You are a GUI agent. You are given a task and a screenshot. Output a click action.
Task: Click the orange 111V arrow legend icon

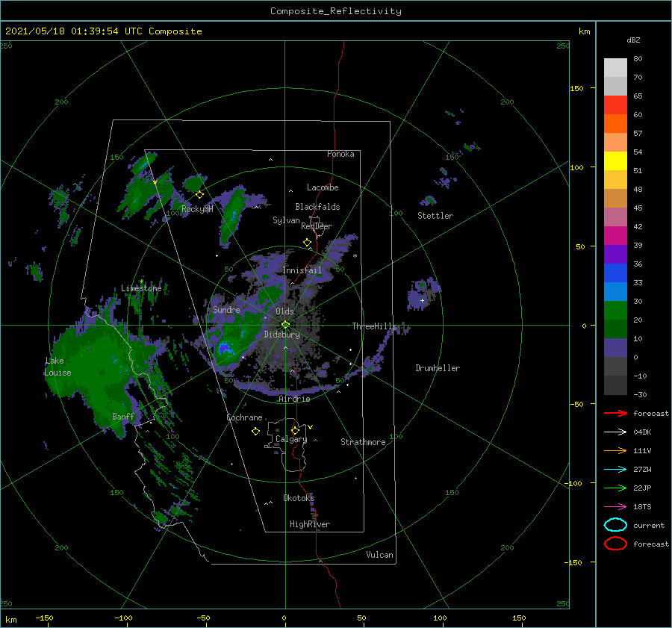615,450
